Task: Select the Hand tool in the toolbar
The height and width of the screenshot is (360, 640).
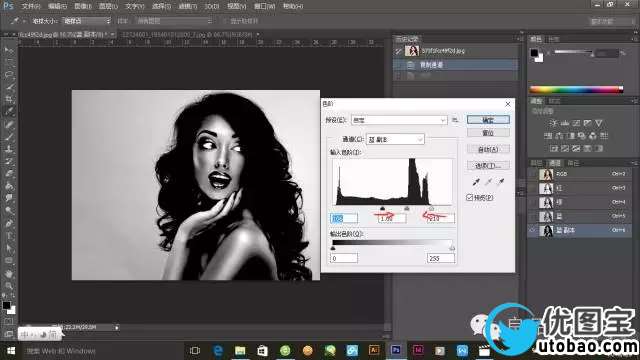Action: 9,273
